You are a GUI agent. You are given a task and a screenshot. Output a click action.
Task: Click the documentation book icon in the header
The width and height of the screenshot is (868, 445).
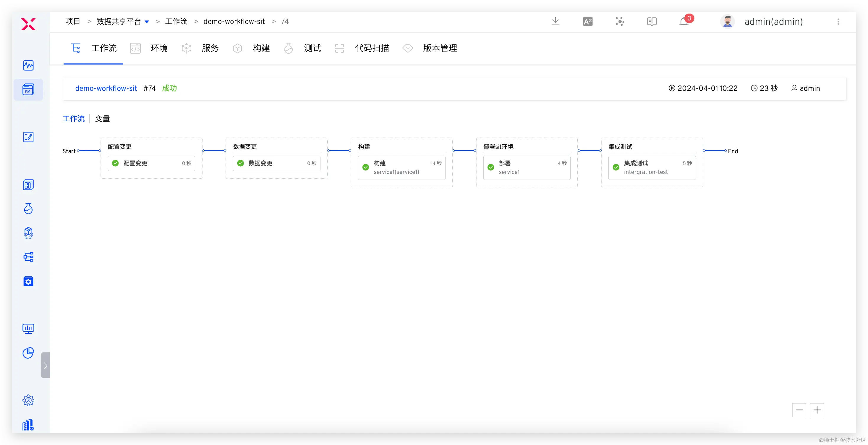[x=652, y=22]
